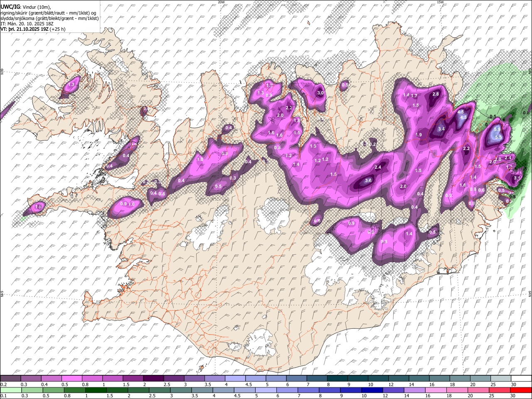Click the UWC/IG title in the map header
Viewport: 532px width, 399px height.
(10, 7)
